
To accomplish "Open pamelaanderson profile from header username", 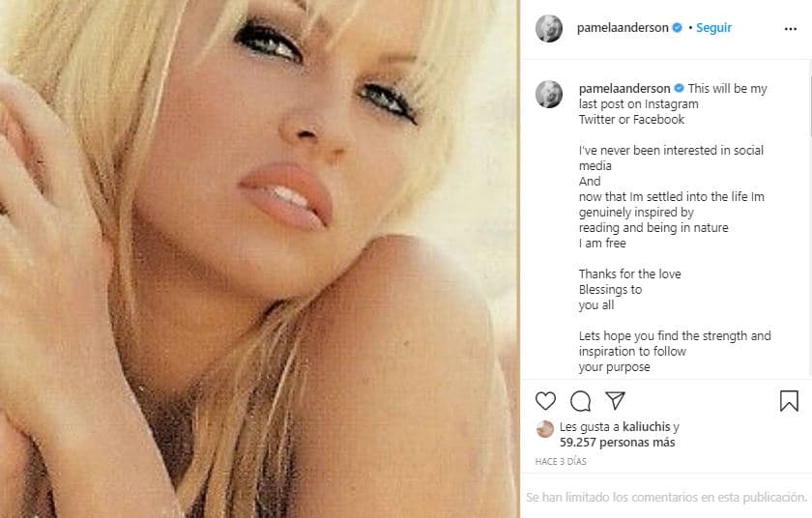I will (623, 28).
